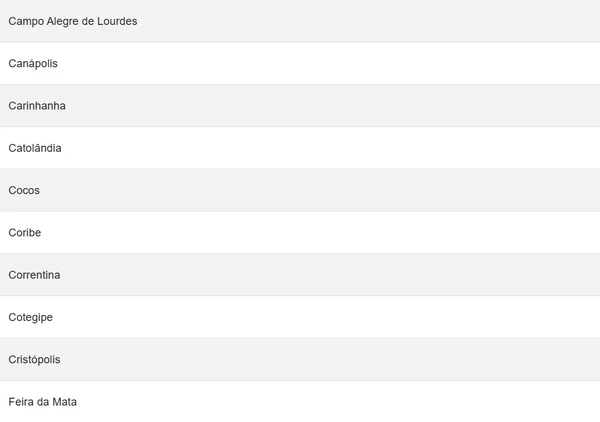Select the shaded Correntina row

[300, 275]
